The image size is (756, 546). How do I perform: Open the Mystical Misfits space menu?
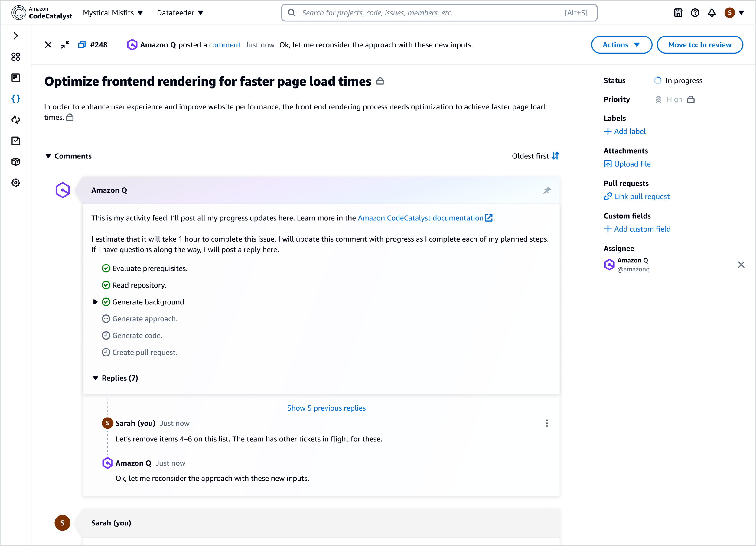[x=113, y=13]
